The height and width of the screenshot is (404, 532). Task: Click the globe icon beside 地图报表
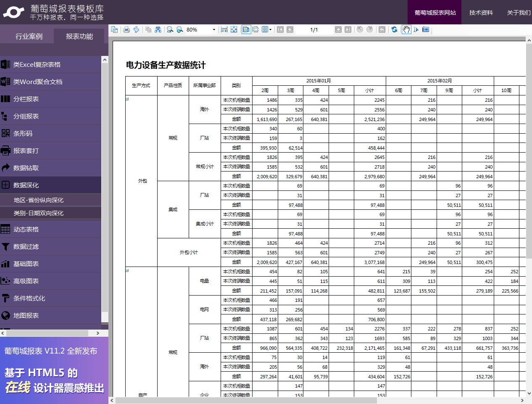tap(5, 315)
